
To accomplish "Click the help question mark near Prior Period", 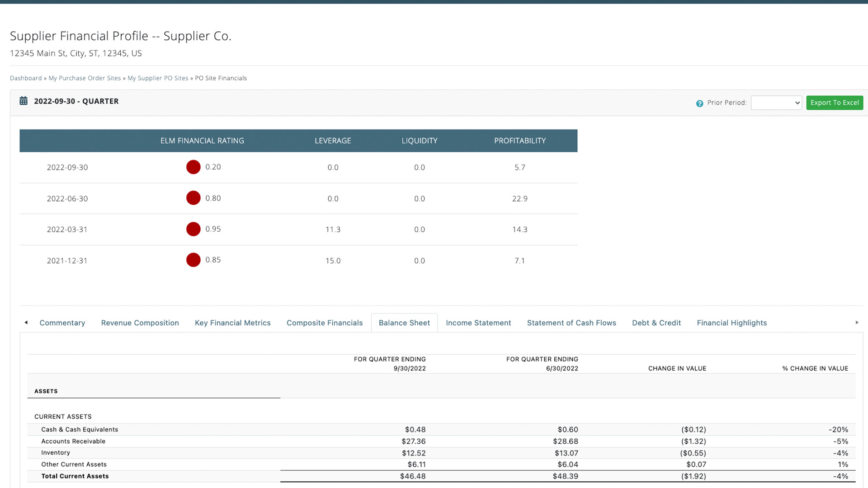I will tap(699, 103).
